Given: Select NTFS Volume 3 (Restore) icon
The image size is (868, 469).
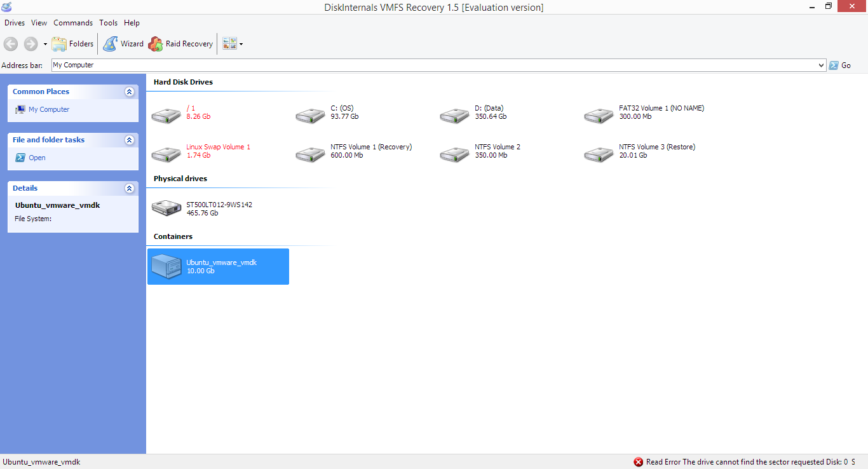Looking at the screenshot, I should (599, 154).
